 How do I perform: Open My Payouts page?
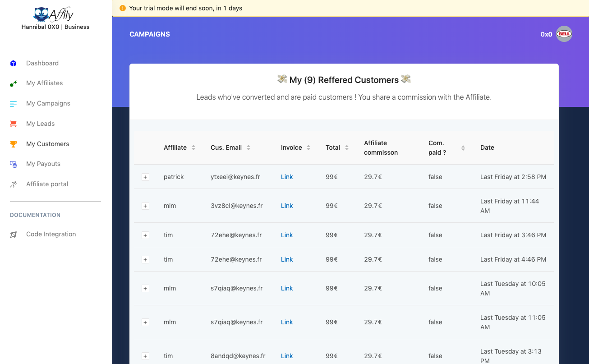point(43,164)
